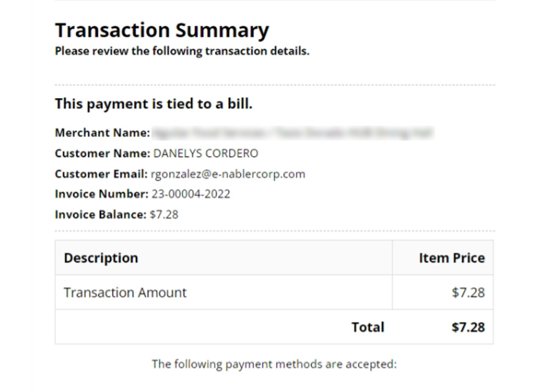Image resolution: width=548 pixels, height=392 pixels.
Task: Click the bold $7.28 total value
Action: pyautogui.click(x=468, y=327)
